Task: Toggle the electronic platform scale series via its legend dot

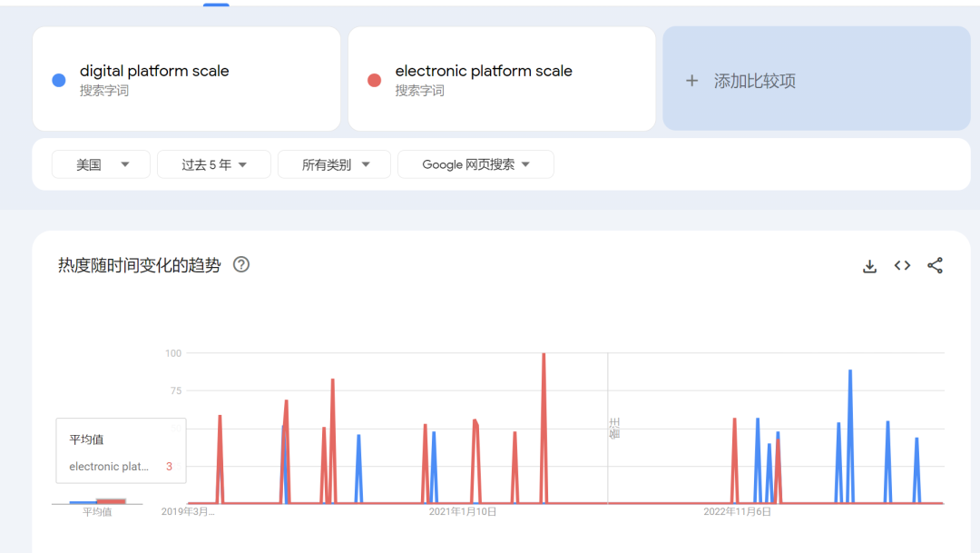Action: tap(374, 79)
